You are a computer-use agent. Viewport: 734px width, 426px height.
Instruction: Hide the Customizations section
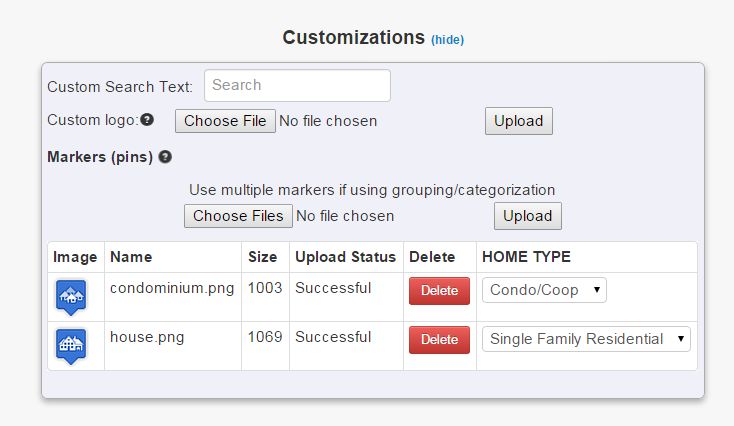point(447,40)
